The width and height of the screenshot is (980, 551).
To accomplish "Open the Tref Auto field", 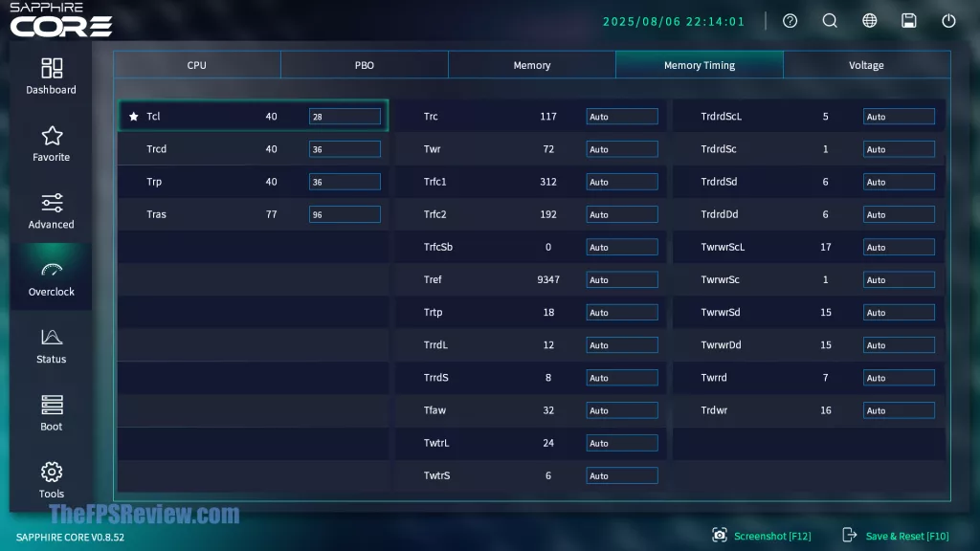I will [x=622, y=280].
